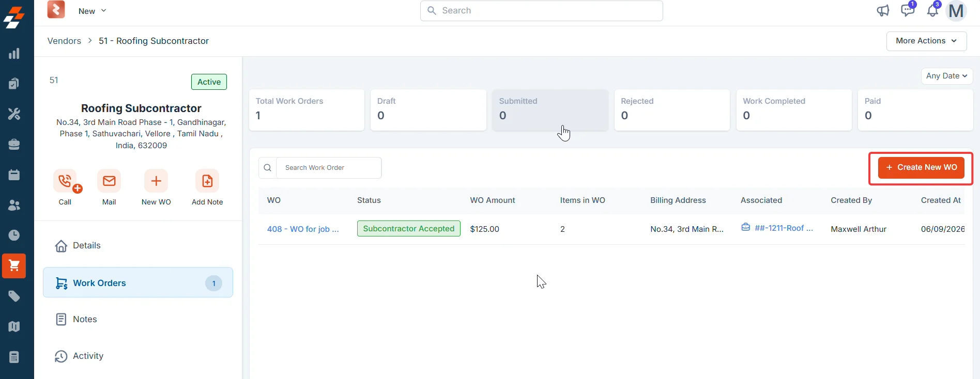
Task: Click the No.34, 3rd Main R... billing cell
Action: [x=687, y=229]
